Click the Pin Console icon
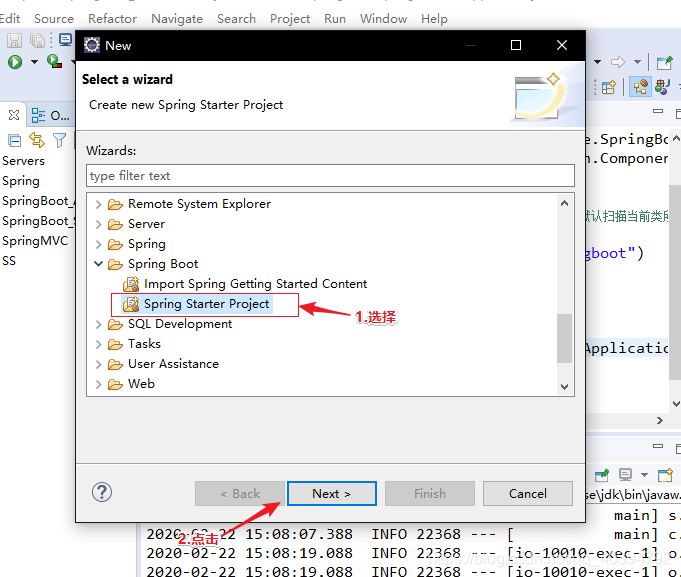The image size is (681, 577). (602, 475)
